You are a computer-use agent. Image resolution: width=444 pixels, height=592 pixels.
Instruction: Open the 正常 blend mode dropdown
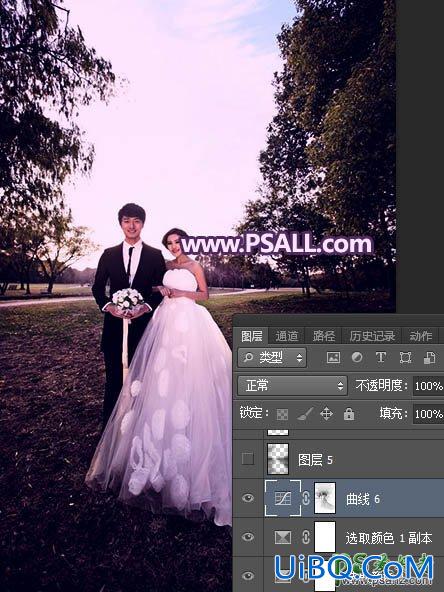pyautogui.click(x=292, y=385)
